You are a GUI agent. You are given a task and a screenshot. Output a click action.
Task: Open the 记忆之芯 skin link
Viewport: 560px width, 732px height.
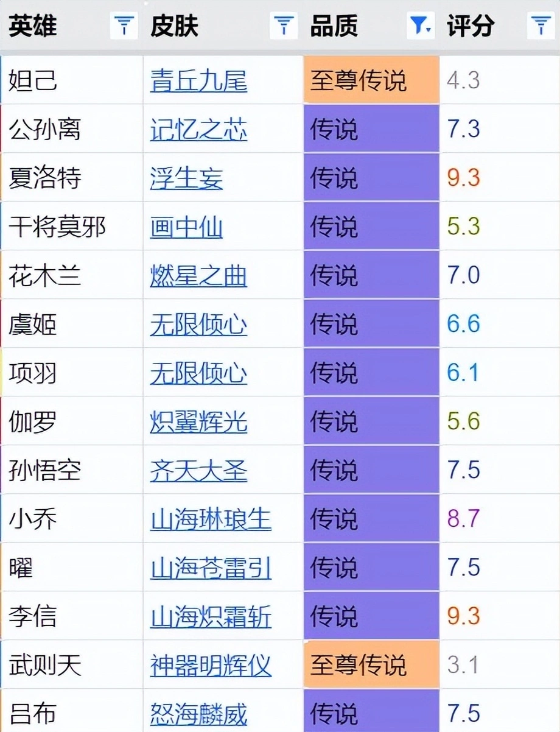198,129
